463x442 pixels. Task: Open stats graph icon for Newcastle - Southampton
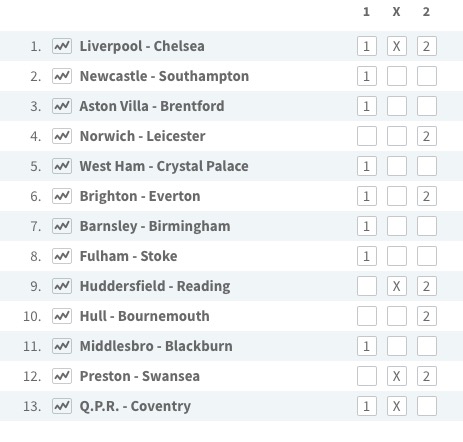62,76
